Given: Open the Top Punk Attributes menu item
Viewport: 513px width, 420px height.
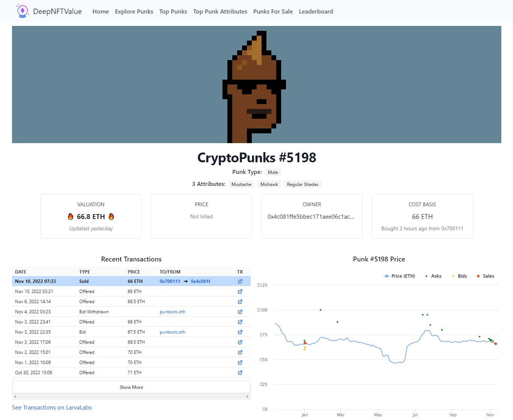Looking at the screenshot, I should coord(220,11).
